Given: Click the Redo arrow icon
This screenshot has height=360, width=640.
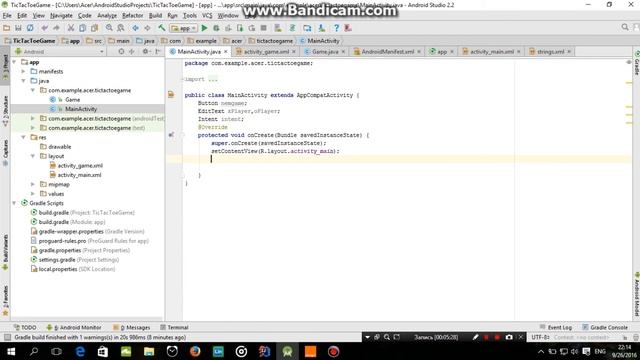Looking at the screenshot, I should pyautogui.click(x=56, y=28).
